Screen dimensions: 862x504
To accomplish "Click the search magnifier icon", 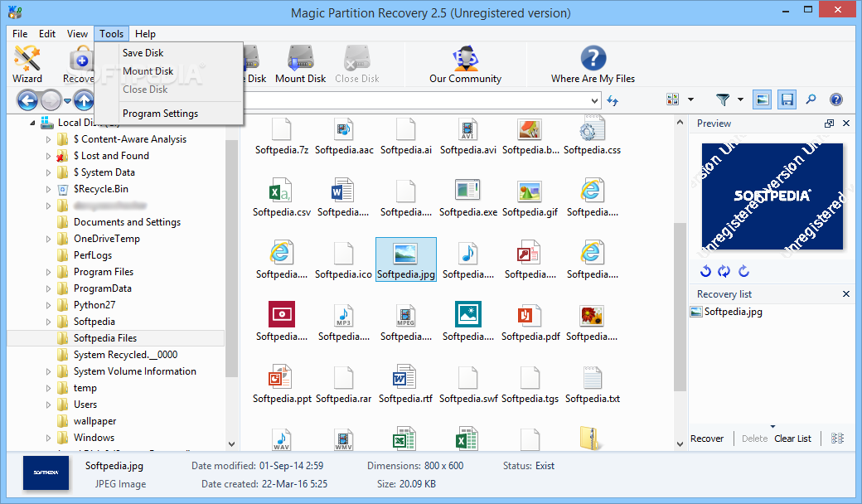I will pyautogui.click(x=811, y=99).
